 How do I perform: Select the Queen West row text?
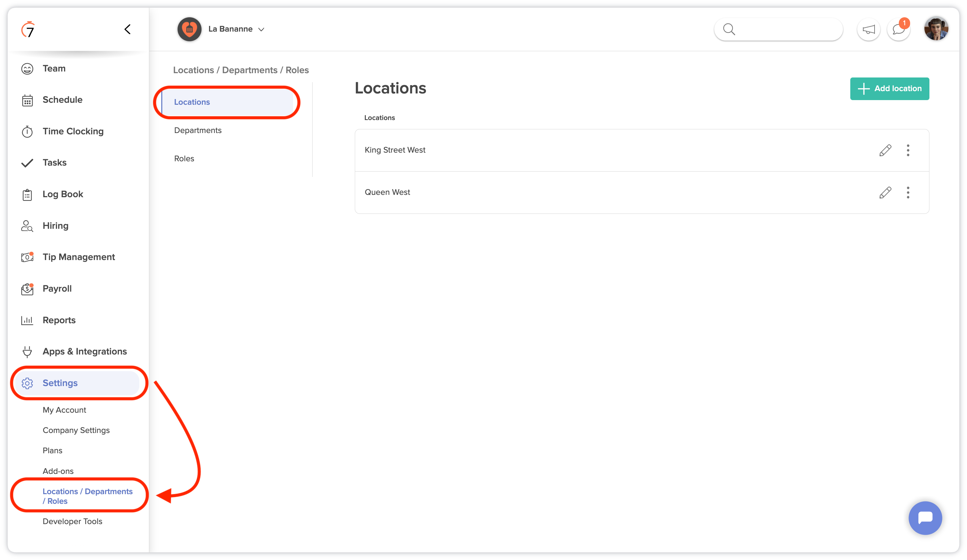tap(387, 192)
